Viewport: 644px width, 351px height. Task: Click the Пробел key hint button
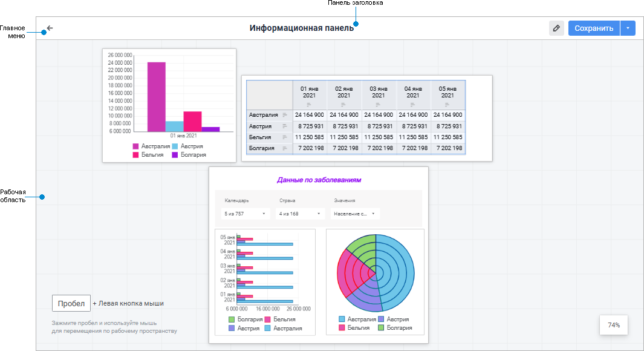tap(71, 303)
